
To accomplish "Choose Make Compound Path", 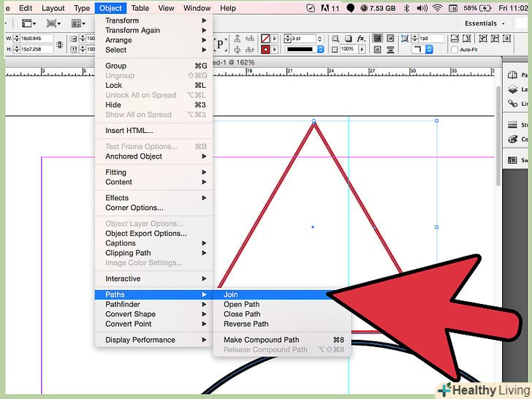I will [281, 340].
